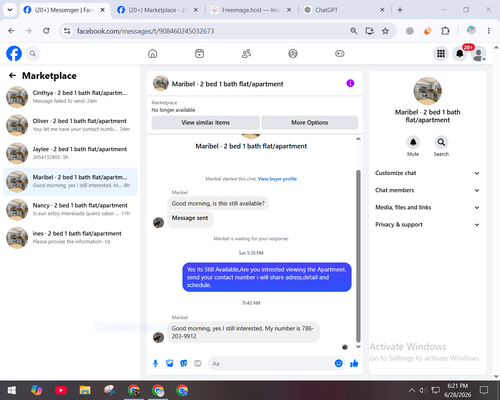Go back in browser history
The width and height of the screenshot is (500, 400).
point(11,31)
